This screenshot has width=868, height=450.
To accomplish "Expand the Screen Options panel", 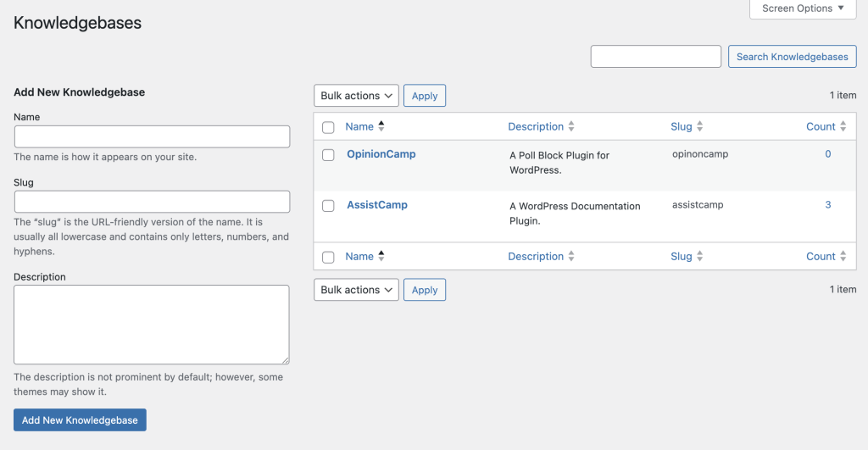I will tap(802, 8).
